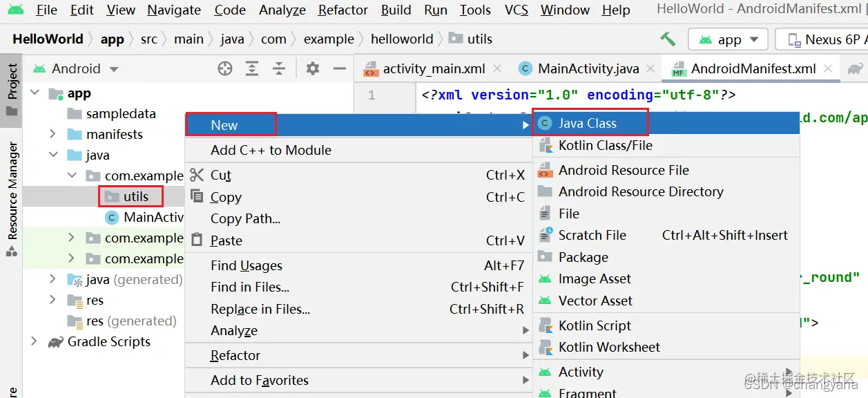Click the Package folder icon in submenu
This screenshot has width=868, height=398.
545,257
